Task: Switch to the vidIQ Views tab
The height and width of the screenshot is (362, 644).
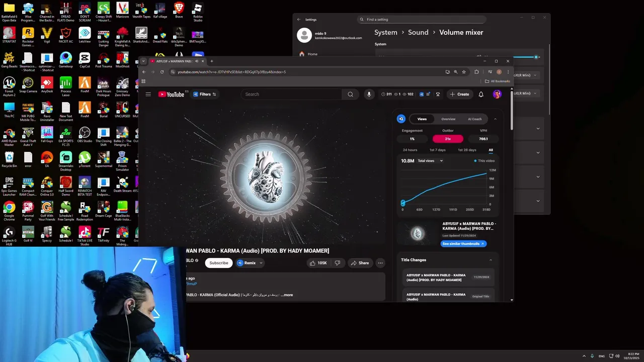Action: pos(422,119)
